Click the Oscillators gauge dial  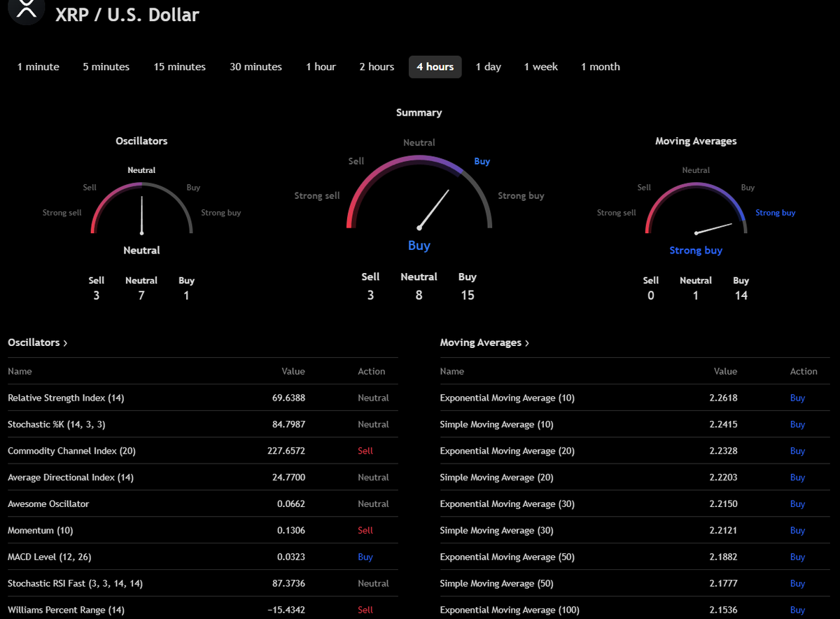pyautogui.click(x=141, y=208)
